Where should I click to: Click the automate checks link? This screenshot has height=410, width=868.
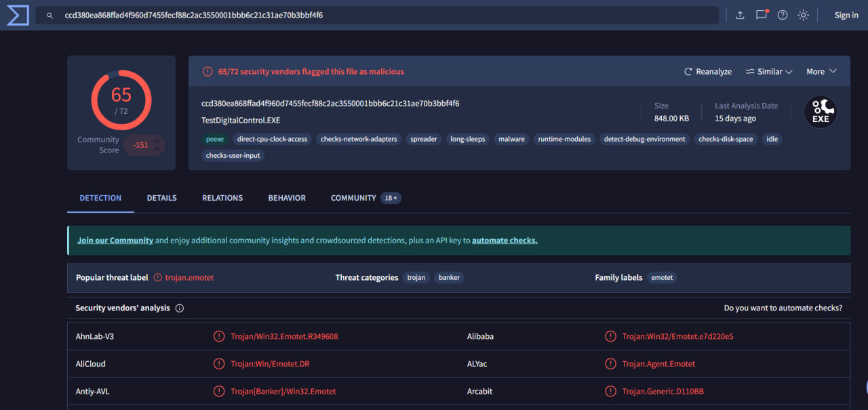click(x=505, y=241)
